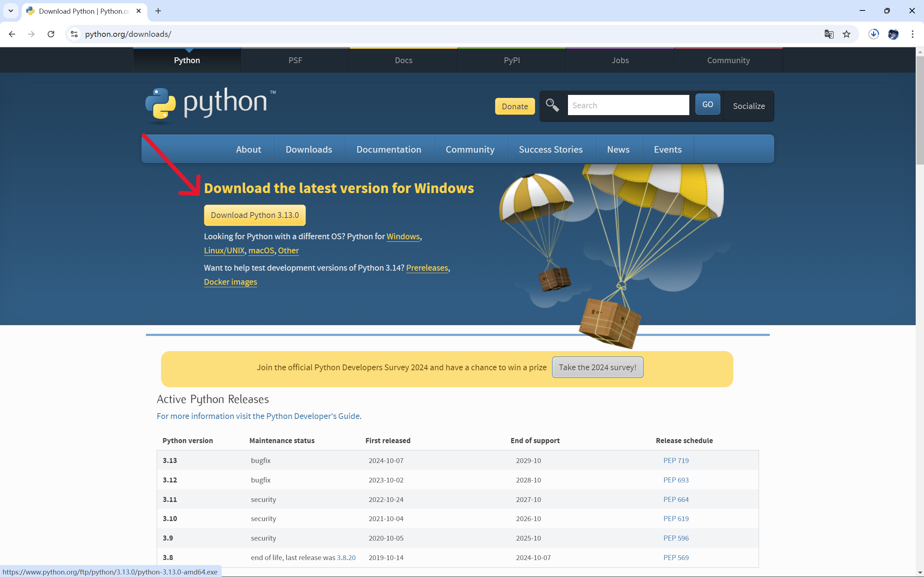The width and height of the screenshot is (924, 577).
Task: Select the Community top navigation tab
Action: (728, 60)
